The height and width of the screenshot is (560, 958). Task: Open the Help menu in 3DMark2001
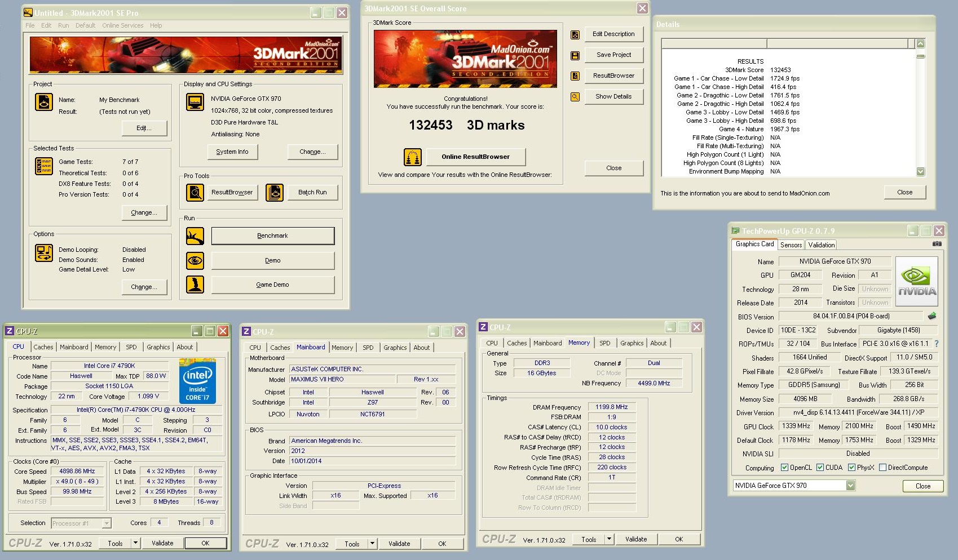coord(156,25)
